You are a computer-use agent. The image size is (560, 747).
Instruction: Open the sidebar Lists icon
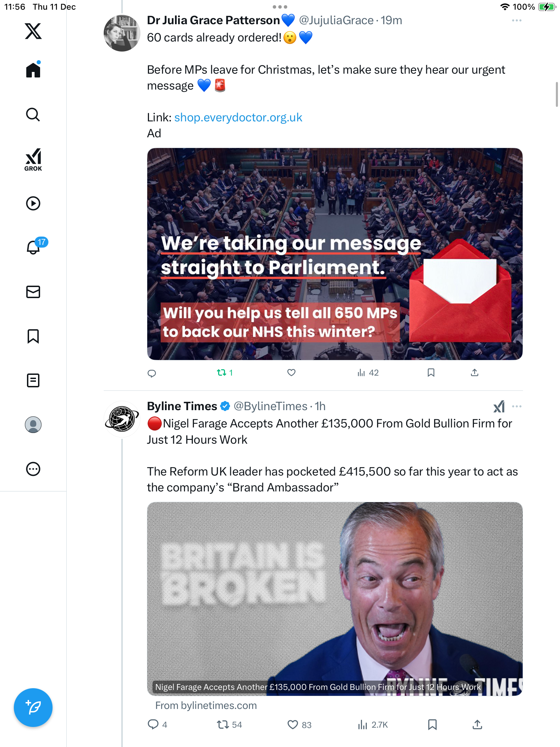[x=33, y=380]
